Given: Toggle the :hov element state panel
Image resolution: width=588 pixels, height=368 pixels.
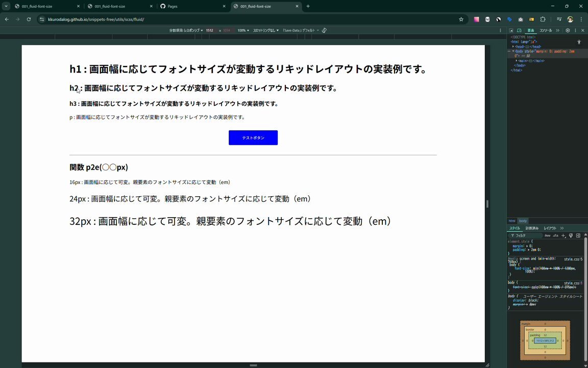Looking at the screenshot, I should pyautogui.click(x=548, y=236).
